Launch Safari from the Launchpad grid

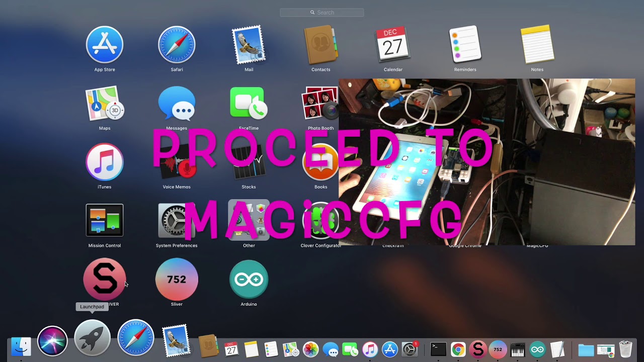(177, 45)
